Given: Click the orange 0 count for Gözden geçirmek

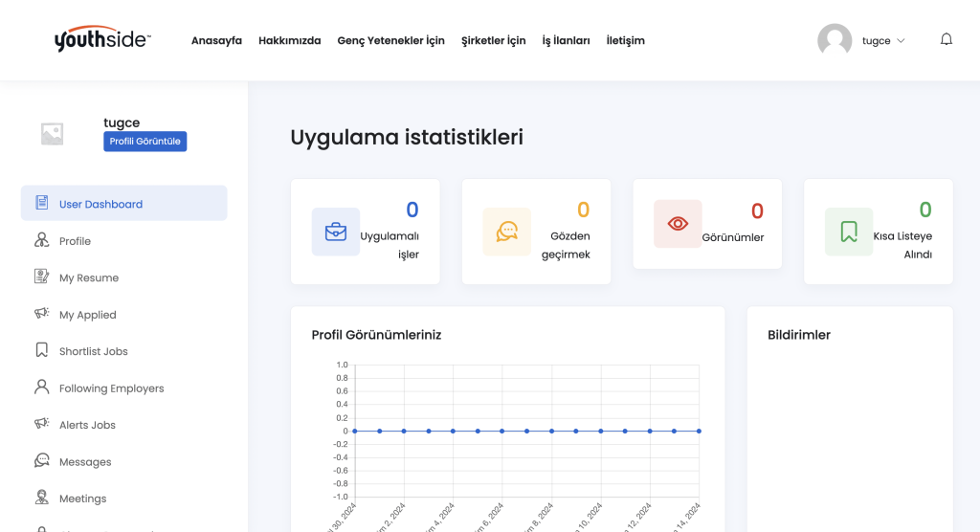Looking at the screenshot, I should [x=583, y=211].
